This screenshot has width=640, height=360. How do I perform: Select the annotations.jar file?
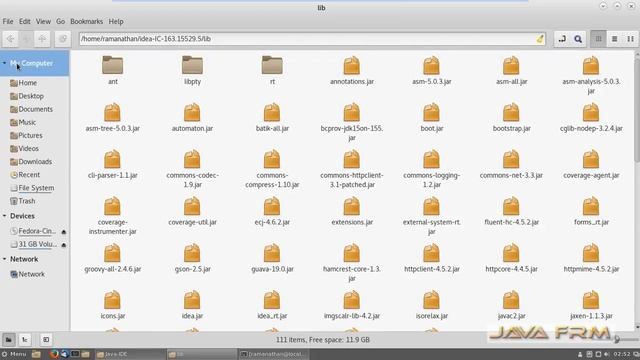[x=352, y=70]
